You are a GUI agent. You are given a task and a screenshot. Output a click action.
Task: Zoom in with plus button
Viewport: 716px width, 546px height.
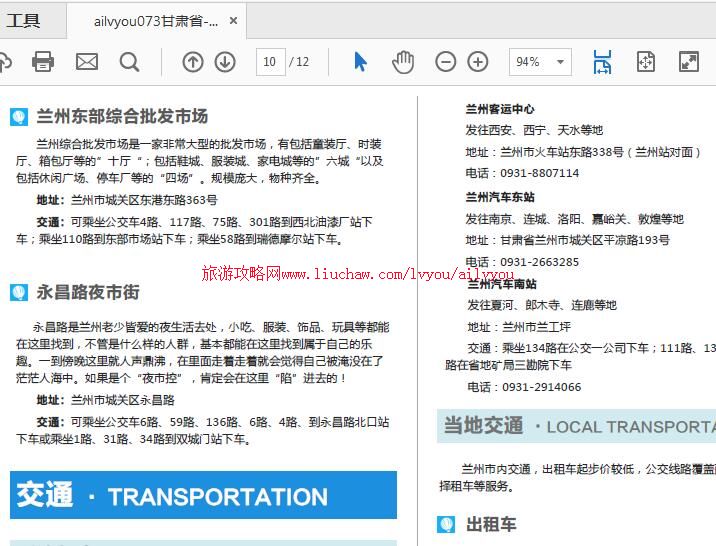478,62
